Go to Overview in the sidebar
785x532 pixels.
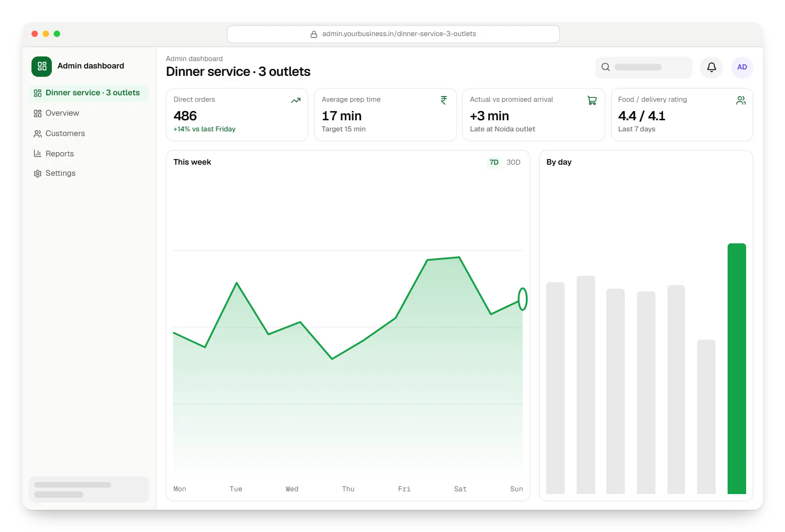(x=89, y=113)
